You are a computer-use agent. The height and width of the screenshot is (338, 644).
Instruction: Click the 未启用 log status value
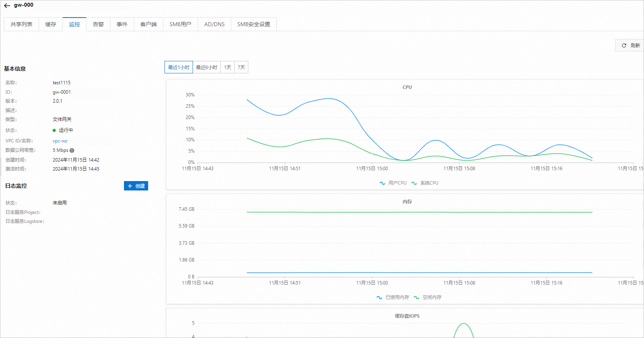60,203
